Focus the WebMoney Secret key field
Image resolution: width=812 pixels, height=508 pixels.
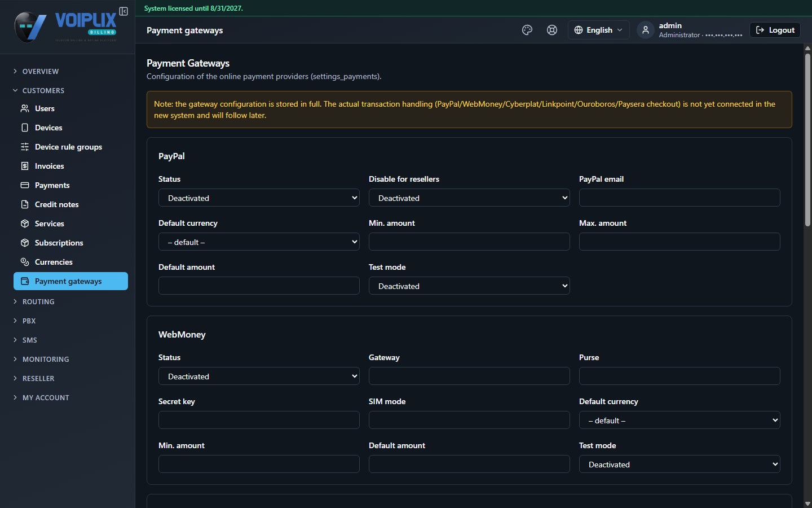(259, 420)
